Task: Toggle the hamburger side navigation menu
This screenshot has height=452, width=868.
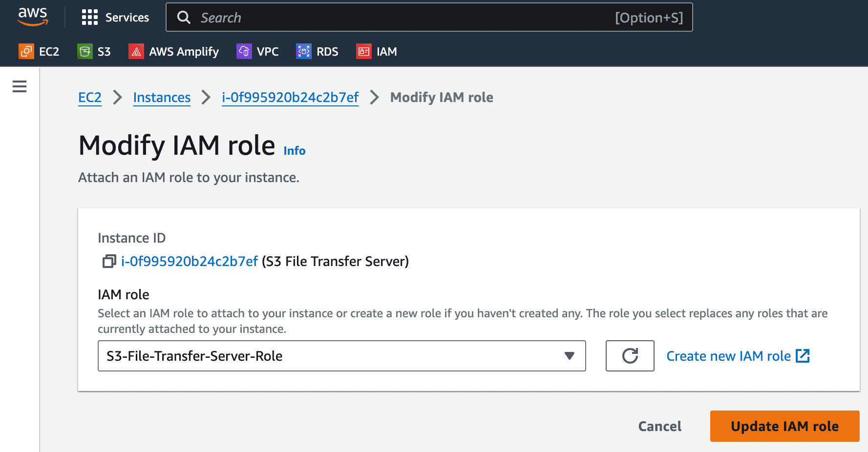Action: point(20,86)
